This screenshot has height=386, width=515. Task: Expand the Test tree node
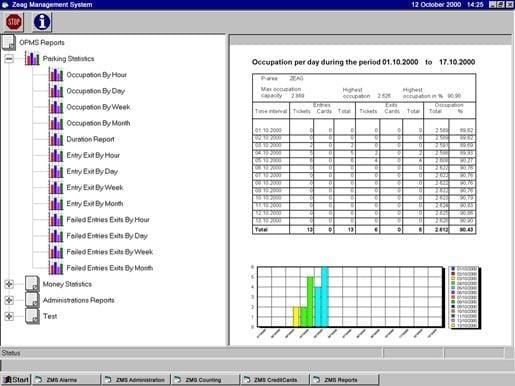(x=9, y=316)
